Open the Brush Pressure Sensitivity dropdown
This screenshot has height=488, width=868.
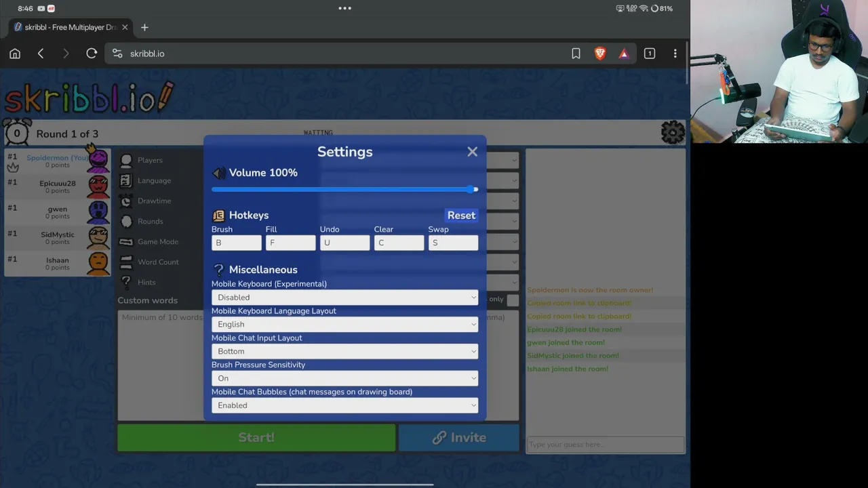(344, 378)
